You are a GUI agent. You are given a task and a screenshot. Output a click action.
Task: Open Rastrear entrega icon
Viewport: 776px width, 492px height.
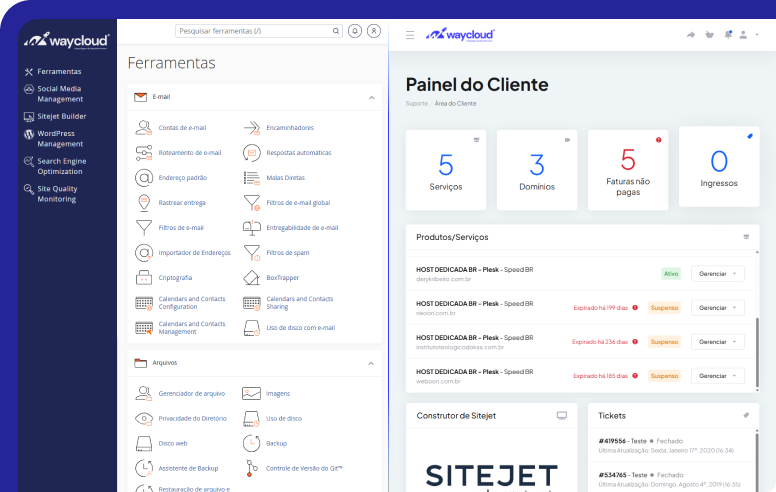(144, 203)
